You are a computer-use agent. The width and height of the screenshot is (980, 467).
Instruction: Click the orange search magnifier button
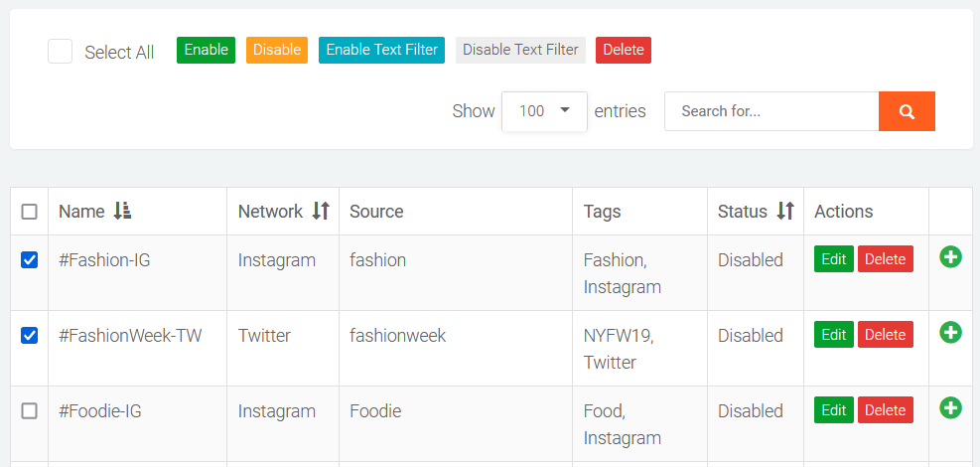click(x=907, y=111)
